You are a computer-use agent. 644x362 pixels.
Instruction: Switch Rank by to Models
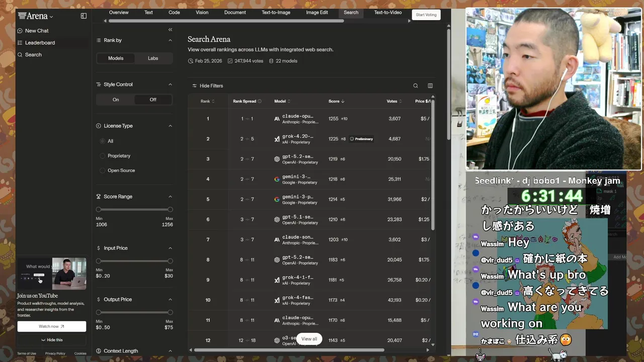point(116,58)
